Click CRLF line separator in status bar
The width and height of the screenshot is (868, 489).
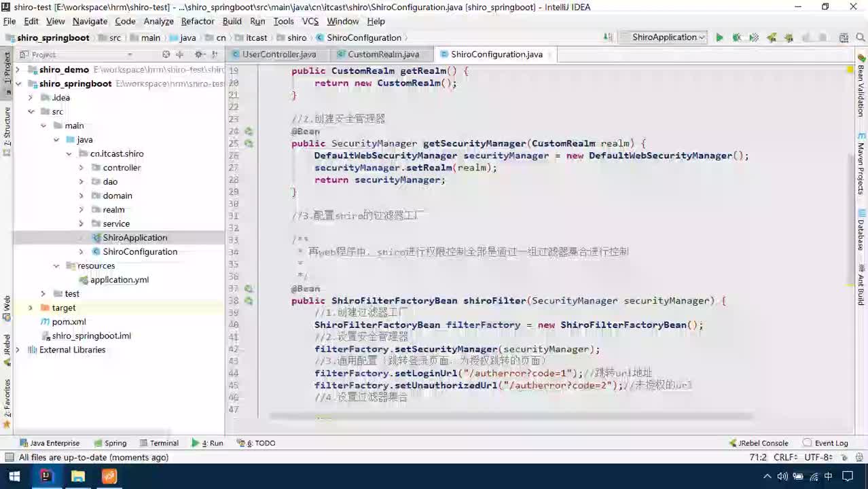(786, 458)
